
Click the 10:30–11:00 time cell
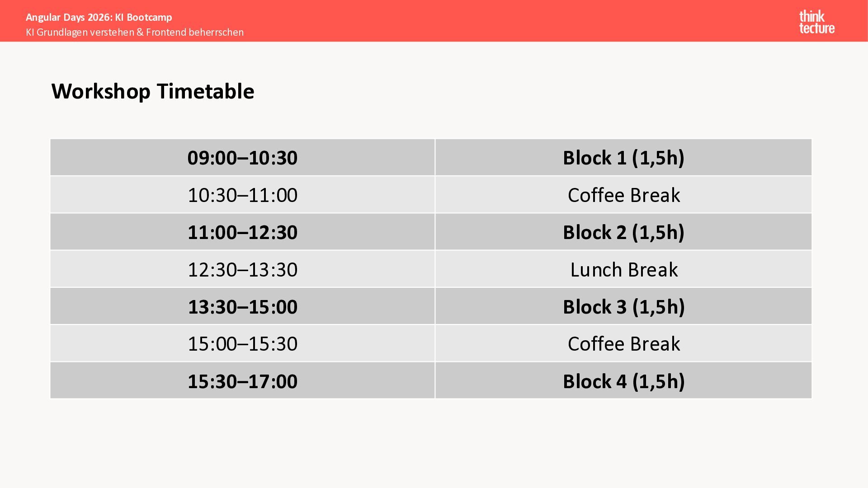click(242, 195)
